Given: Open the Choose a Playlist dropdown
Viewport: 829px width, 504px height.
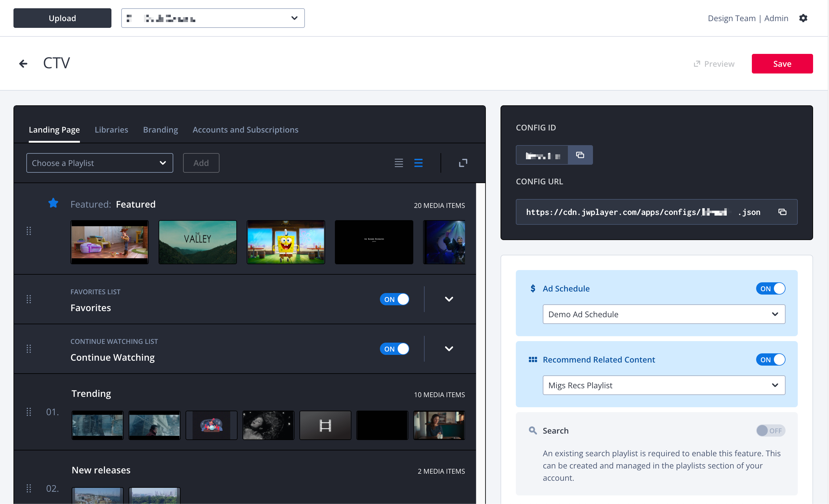Looking at the screenshot, I should coord(99,163).
